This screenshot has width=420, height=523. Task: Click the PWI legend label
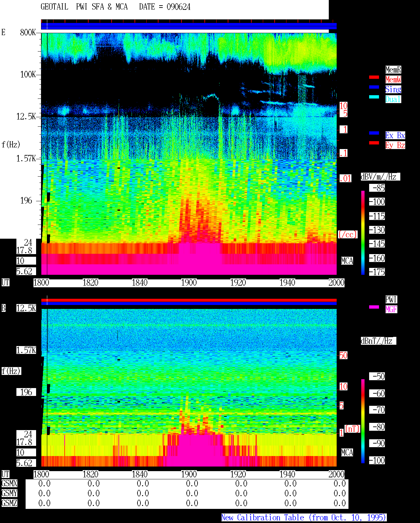pos(391,299)
